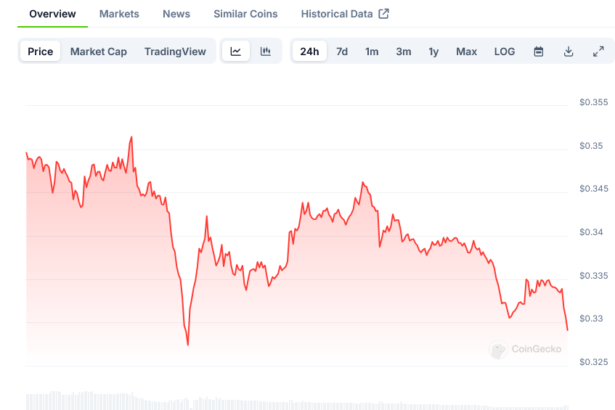The image size is (615, 410).
Task: Switch chart to TradingView
Action: pos(176,51)
